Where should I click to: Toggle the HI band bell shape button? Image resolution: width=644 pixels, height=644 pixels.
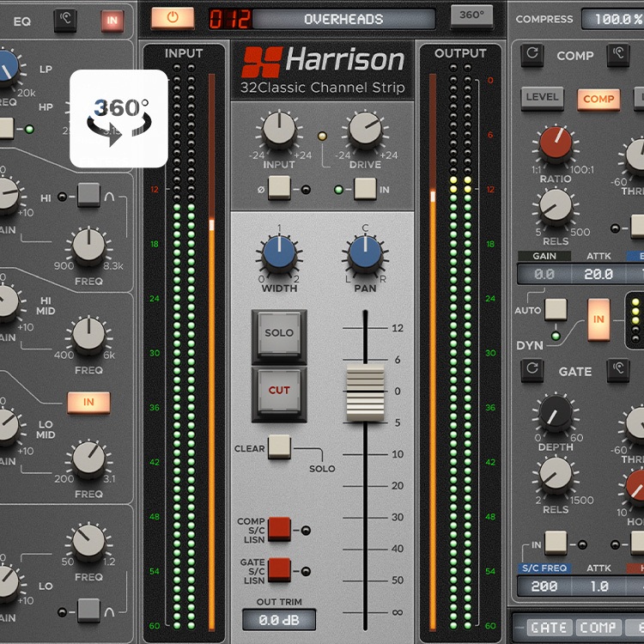(x=88, y=195)
